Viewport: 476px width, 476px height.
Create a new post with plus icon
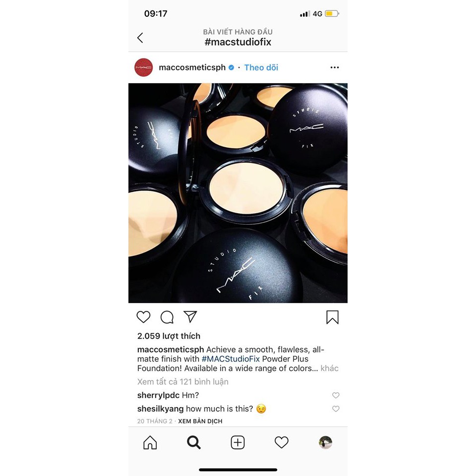[x=238, y=442]
